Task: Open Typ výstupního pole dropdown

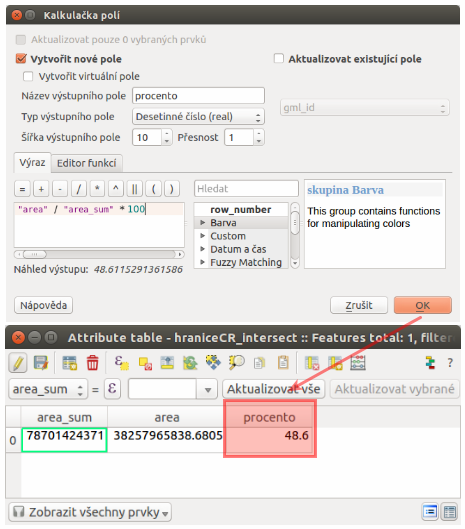Action: (198, 116)
